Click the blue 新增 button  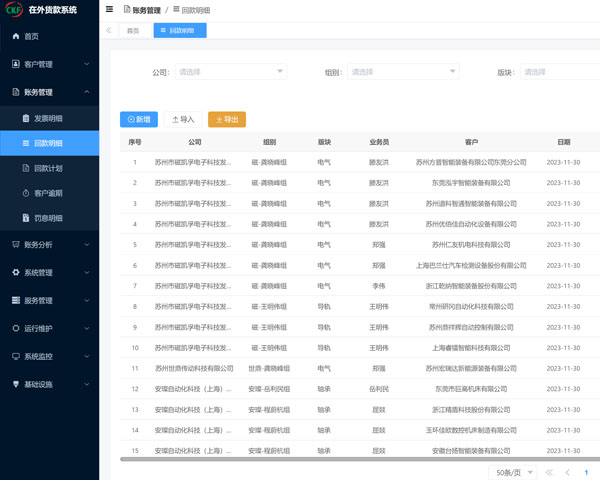pyautogui.click(x=138, y=119)
